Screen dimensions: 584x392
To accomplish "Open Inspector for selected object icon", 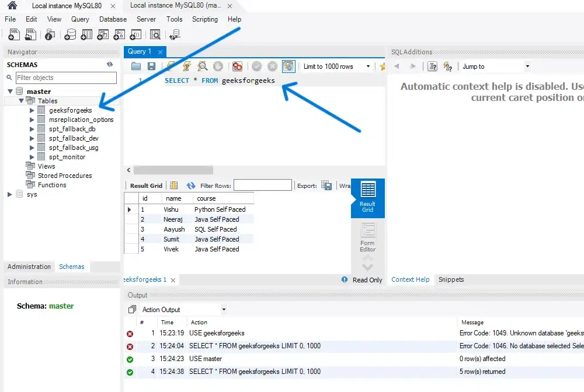I will click(50, 34).
